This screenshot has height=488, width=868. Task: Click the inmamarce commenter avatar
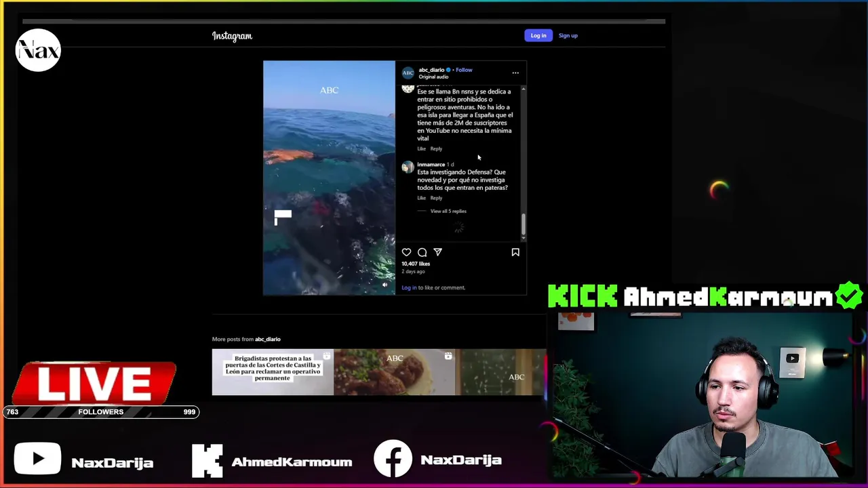click(408, 167)
